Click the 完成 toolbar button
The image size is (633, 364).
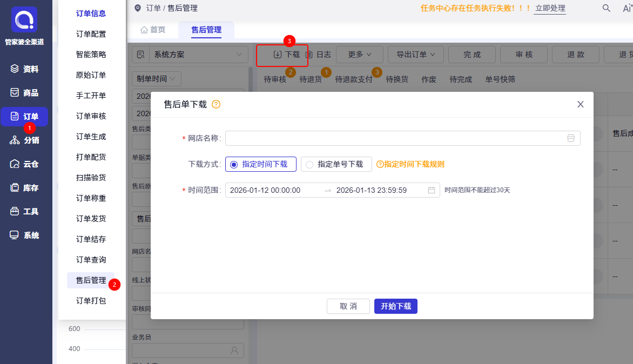[x=472, y=55]
